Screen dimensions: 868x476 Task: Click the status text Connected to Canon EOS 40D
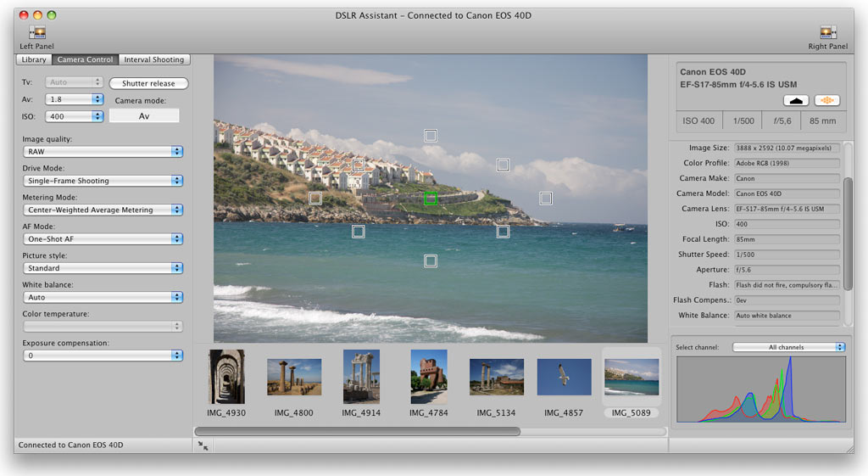[71, 445]
